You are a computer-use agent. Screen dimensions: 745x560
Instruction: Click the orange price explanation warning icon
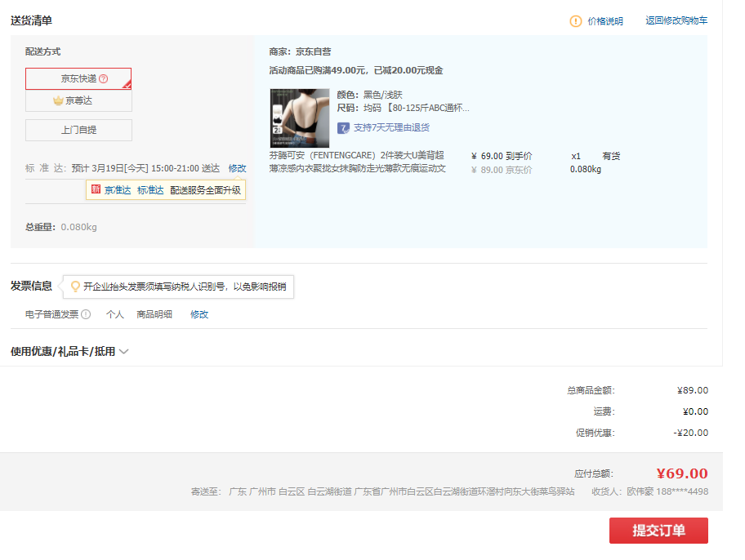point(576,21)
